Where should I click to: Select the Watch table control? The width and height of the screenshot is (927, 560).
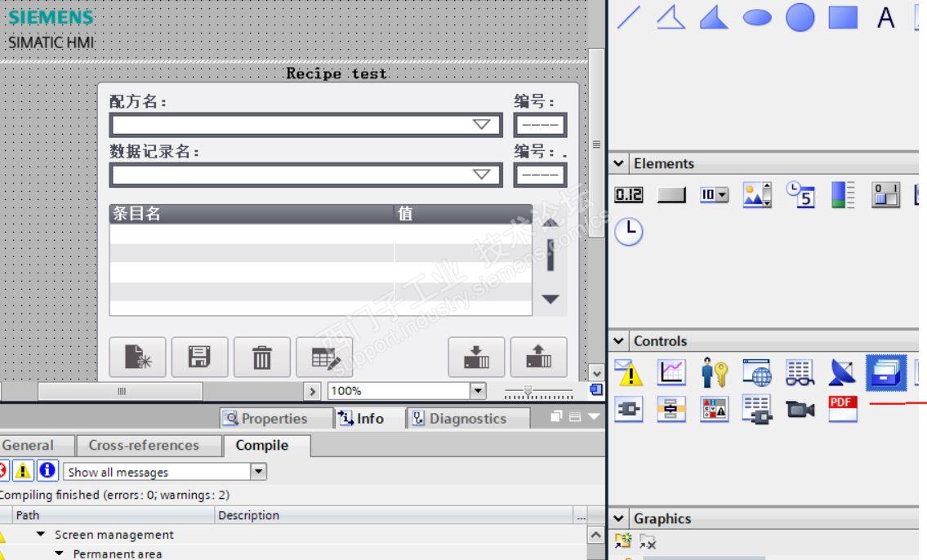[x=800, y=372]
